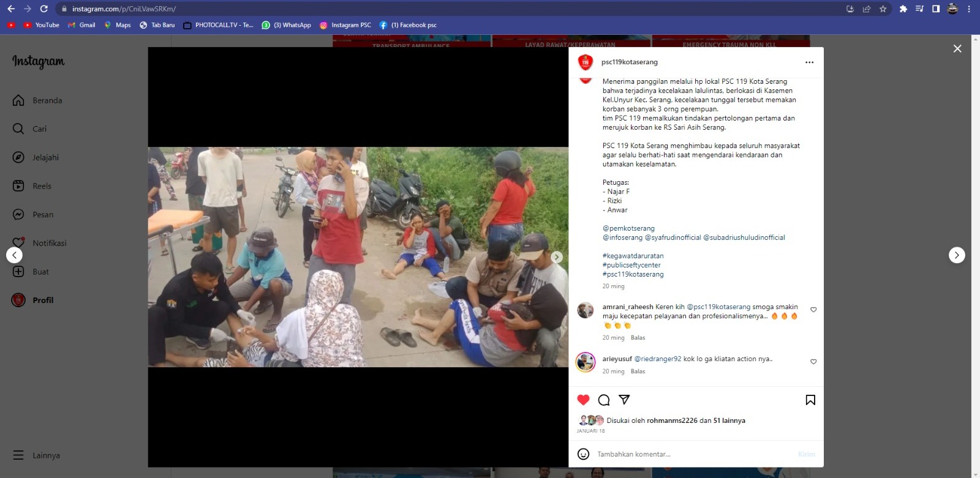Like amrani_raheesh's comment
The height and width of the screenshot is (478, 980).
click(813, 310)
